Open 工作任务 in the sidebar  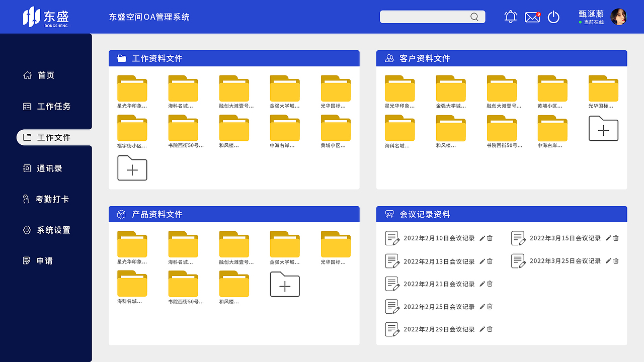tap(47, 106)
